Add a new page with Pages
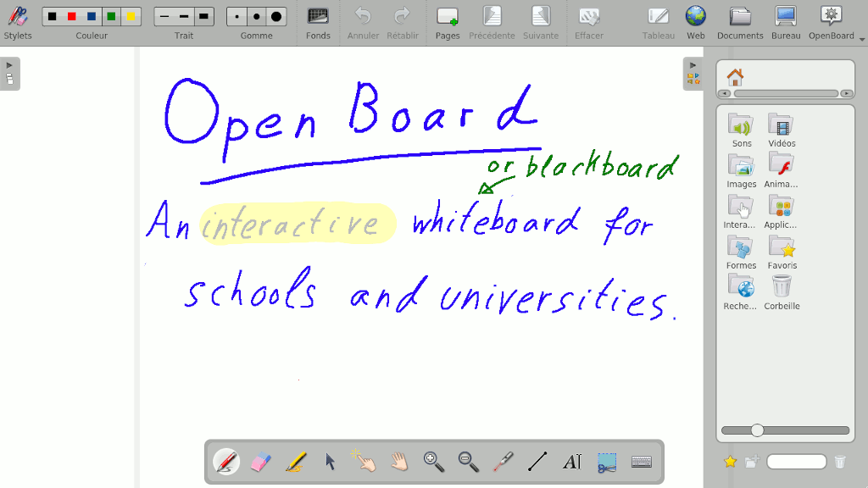The image size is (868, 488). tap(448, 22)
